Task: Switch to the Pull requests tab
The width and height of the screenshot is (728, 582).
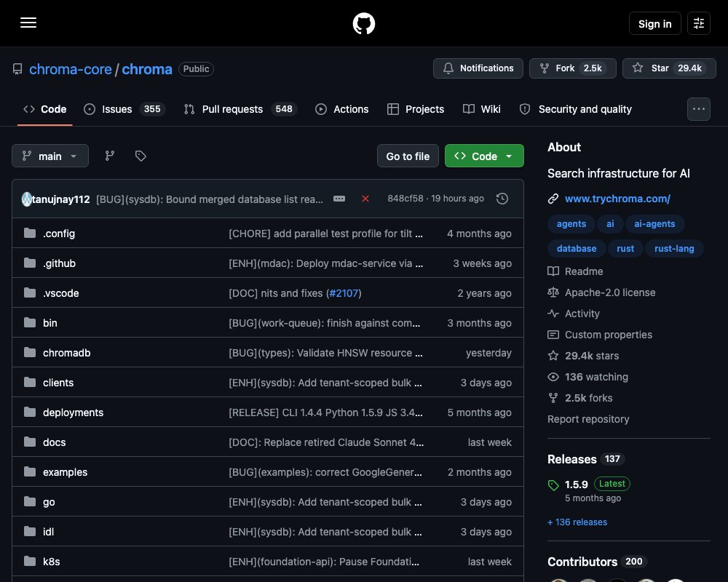Action: (240, 109)
